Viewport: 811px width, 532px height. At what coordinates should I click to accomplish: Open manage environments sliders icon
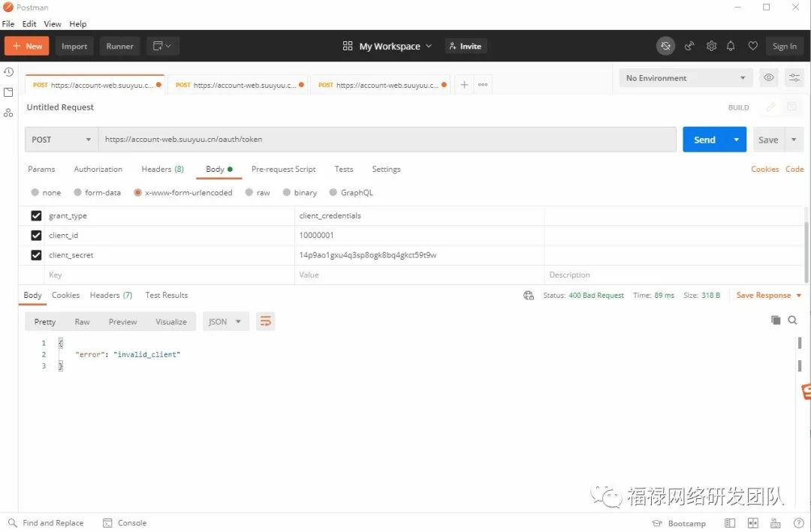pyautogui.click(x=794, y=77)
